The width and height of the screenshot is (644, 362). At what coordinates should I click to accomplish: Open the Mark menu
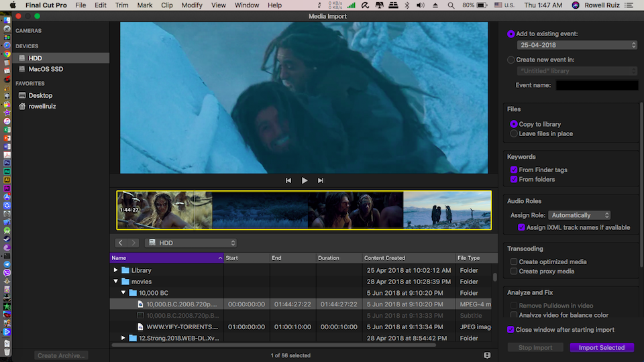[145, 5]
